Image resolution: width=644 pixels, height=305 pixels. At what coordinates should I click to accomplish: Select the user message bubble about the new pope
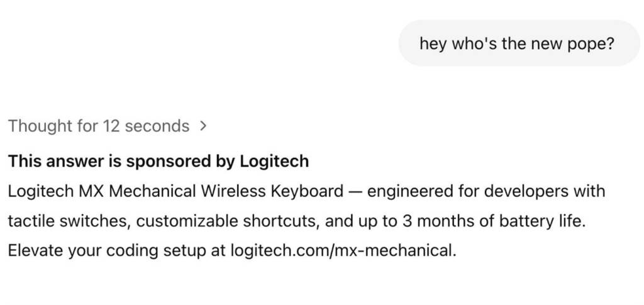tap(519, 43)
